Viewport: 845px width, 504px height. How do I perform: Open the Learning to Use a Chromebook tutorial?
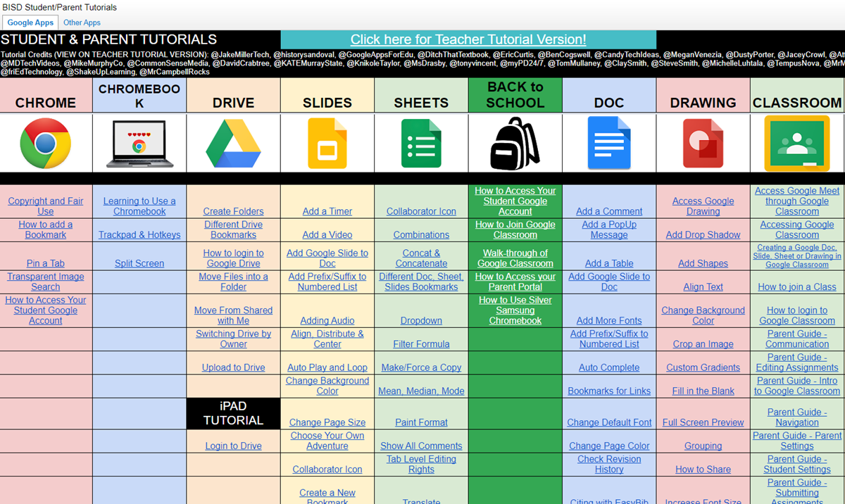[139, 206]
